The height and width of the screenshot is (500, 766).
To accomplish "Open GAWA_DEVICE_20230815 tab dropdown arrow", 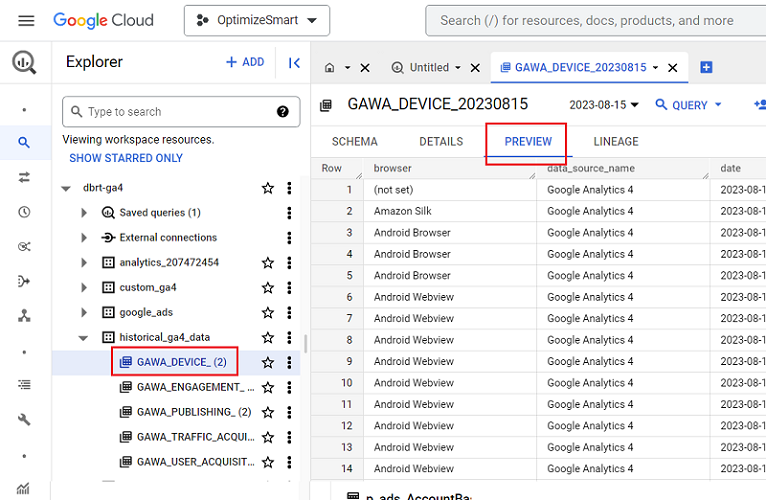I will 656,67.
